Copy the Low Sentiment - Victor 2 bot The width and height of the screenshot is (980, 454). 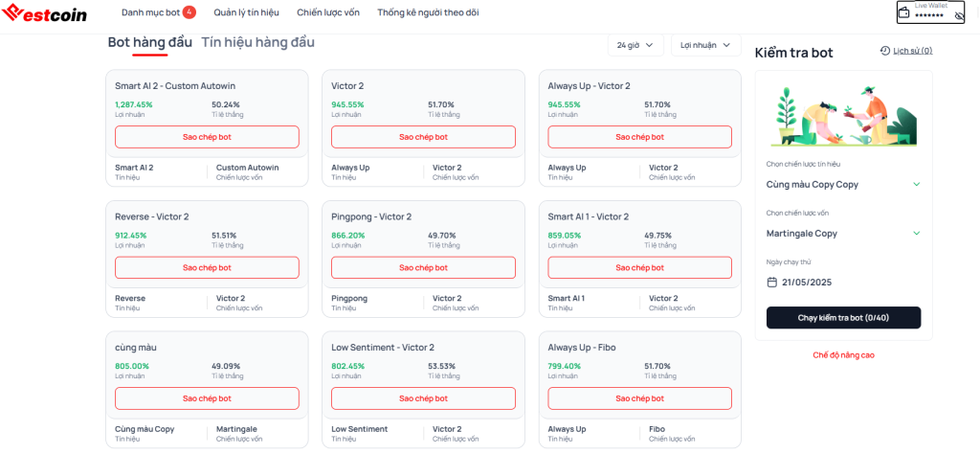coord(423,398)
